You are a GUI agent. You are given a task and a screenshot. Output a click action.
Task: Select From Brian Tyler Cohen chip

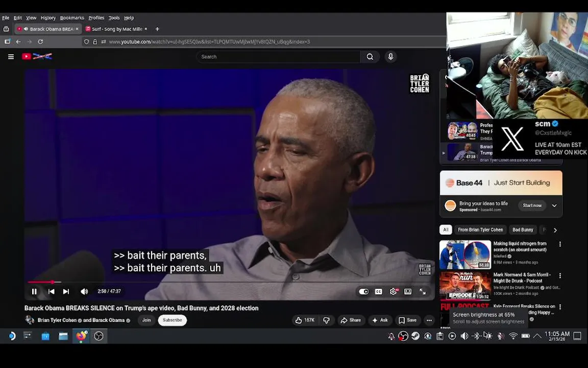point(480,230)
